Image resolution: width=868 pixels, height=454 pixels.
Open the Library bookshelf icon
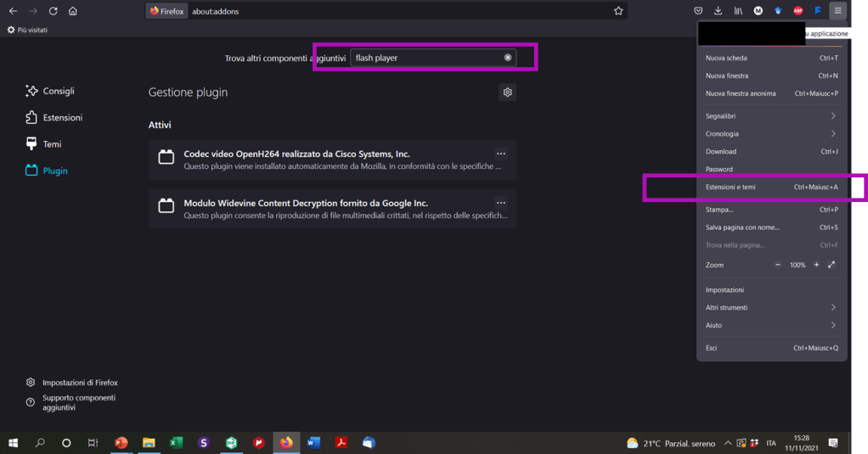[x=738, y=11]
